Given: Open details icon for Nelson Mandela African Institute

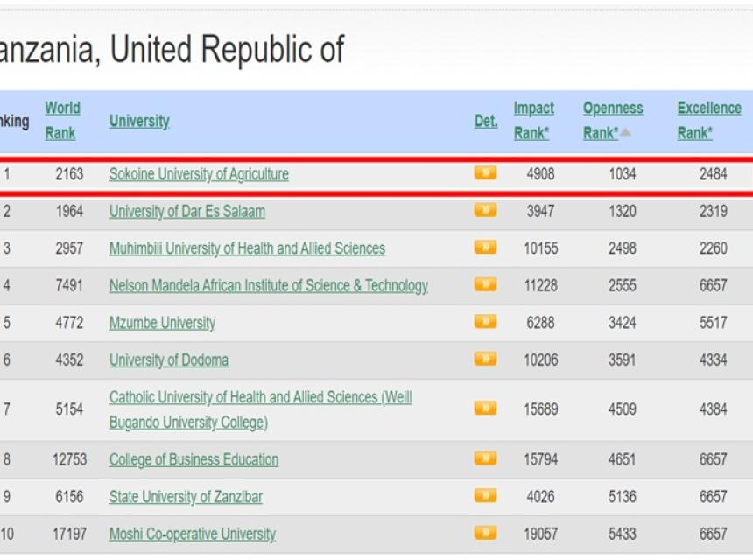Looking at the screenshot, I should pyautogui.click(x=485, y=285).
